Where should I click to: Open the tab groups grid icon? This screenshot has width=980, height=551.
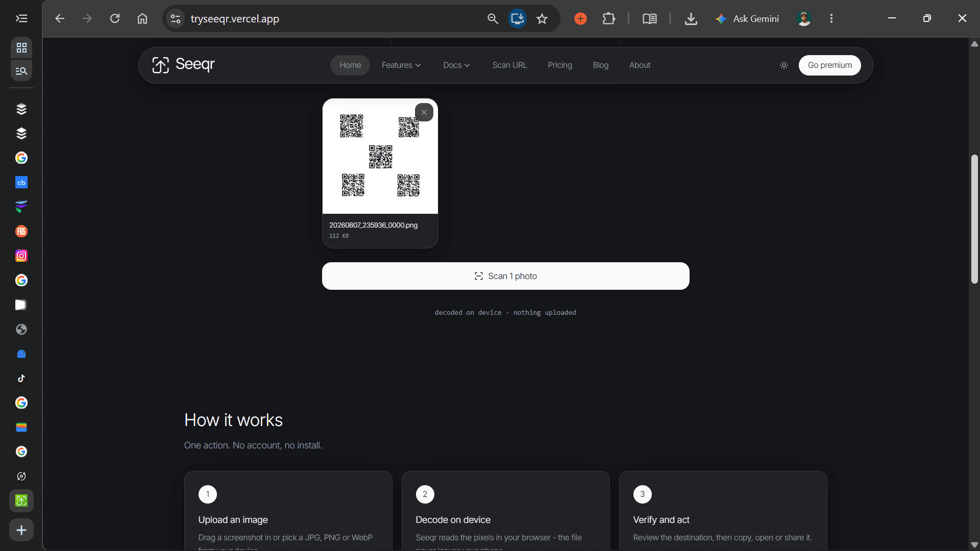[x=21, y=48]
